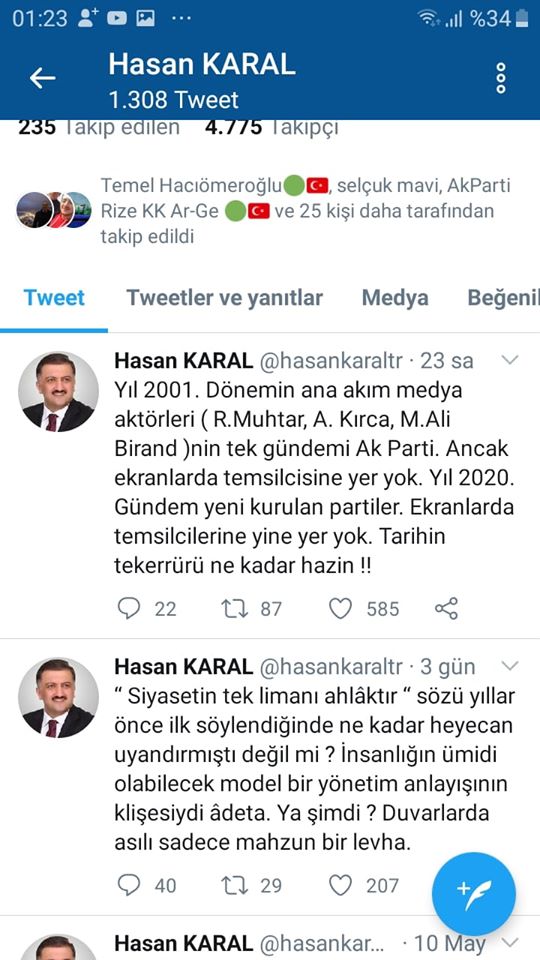The image size is (540, 960).
Task: Expand options chevron on first tweet
Action: click(510, 360)
